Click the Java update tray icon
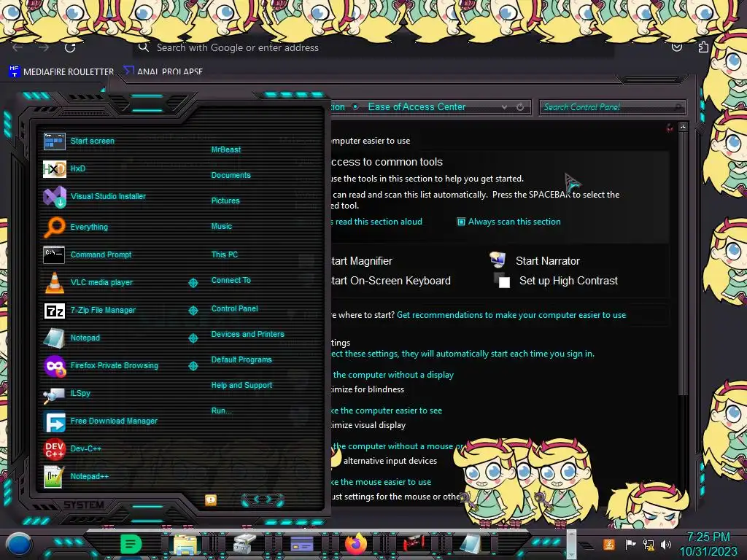747x560 pixels. (x=609, y=544)
